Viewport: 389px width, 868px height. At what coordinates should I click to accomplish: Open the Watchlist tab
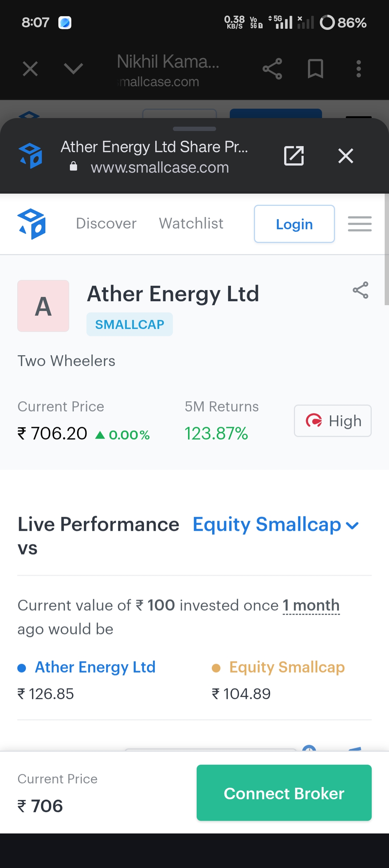pyautogui.click(x=191, y=223)
